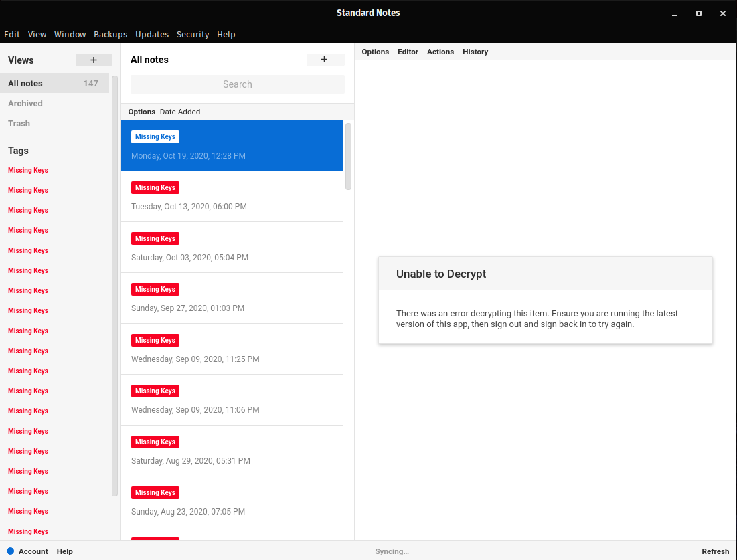Select note dated Monday, Oct 19, 2020
737x560 pixels.
tap(232, 146)
